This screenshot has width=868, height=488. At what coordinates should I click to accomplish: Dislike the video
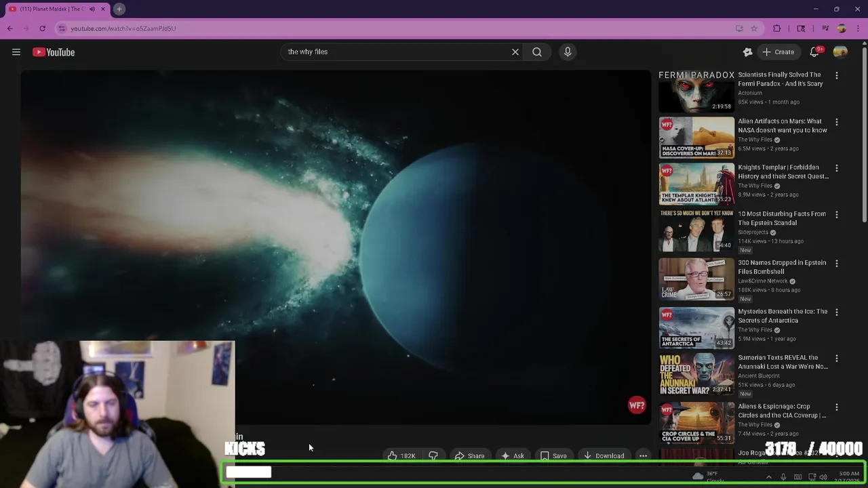click(433, 456)
